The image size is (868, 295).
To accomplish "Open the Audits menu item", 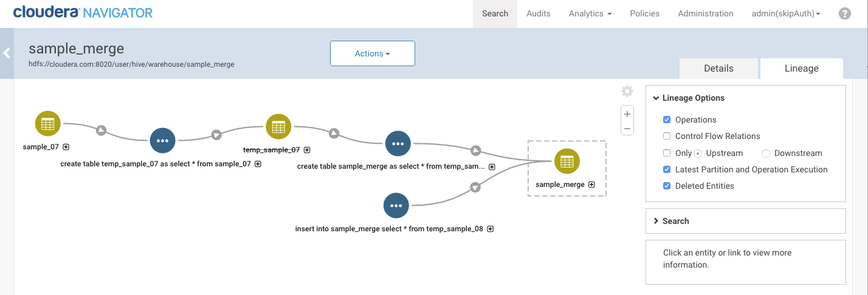I will (x=538, y=13).
